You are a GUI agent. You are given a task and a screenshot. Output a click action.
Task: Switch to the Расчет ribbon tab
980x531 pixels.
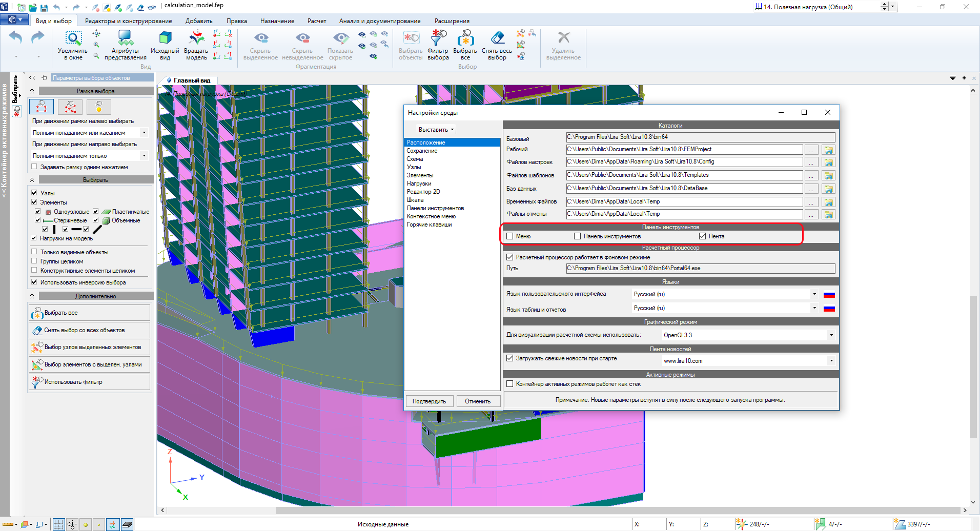pyautogui.click(x=316, y=21)
